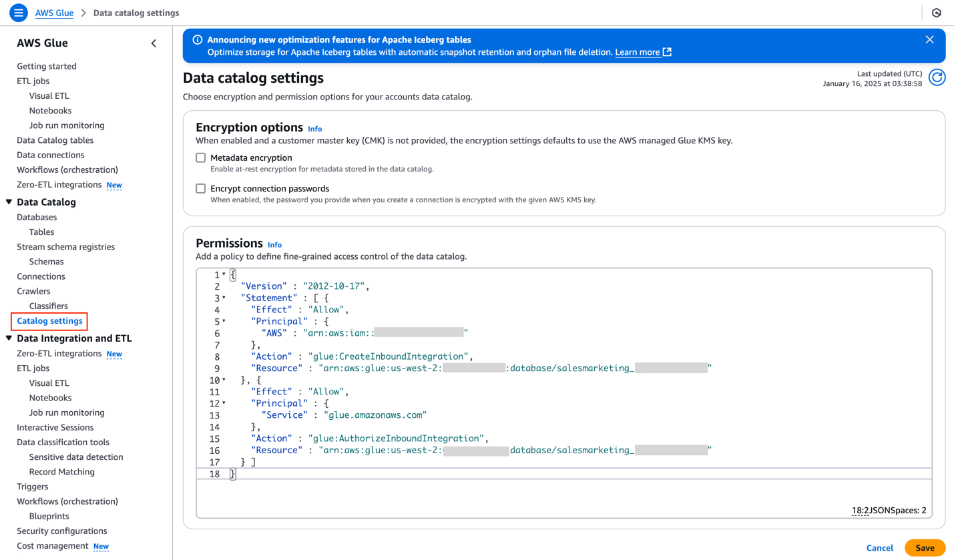Fold the JSON block at line 1
Viewport: 954px width, 560px height.
pos(224,275)
